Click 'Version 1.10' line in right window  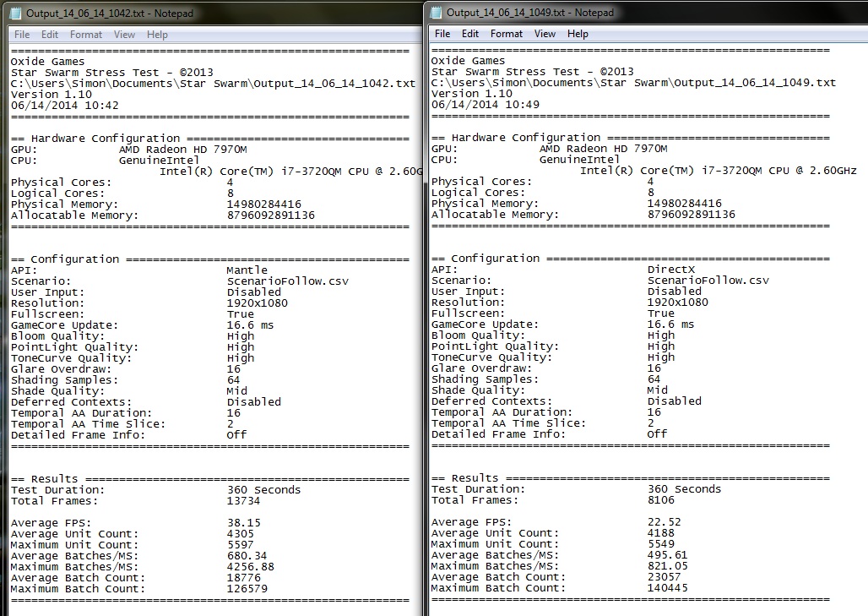pyautogui.click(x=472, y=94)
